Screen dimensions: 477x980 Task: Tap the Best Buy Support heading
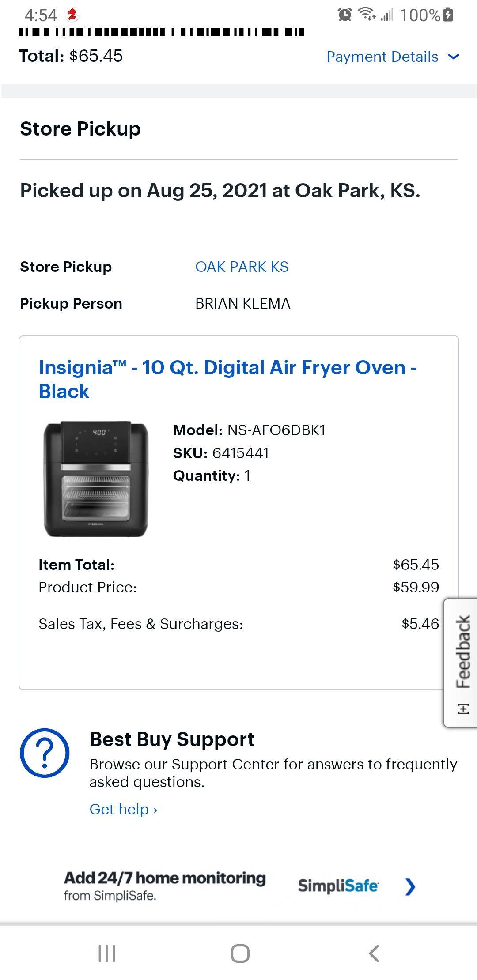(x=172, y=739)
